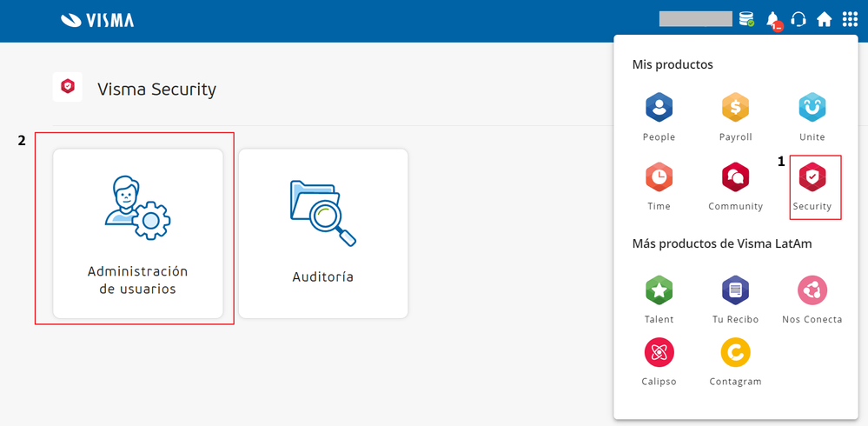Open the headset support icon

coord(798,19)
